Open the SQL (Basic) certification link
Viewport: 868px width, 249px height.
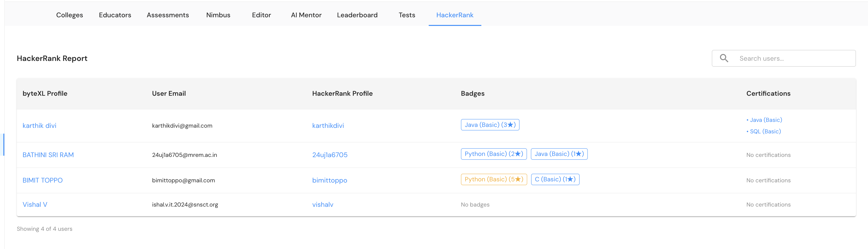tap(765, 131)
